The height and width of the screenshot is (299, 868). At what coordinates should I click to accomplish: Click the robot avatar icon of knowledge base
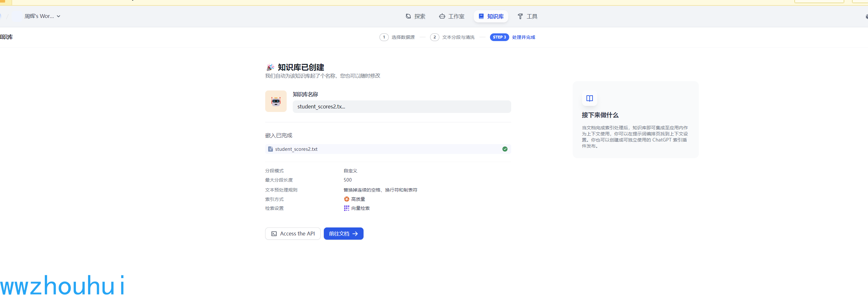click(276, 101)
